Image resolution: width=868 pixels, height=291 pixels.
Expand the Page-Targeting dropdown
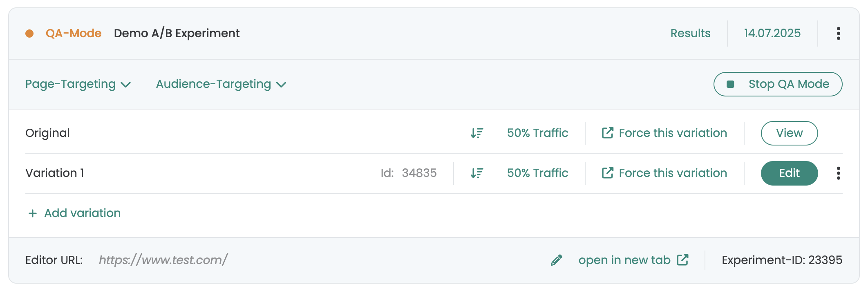[78, 84]
